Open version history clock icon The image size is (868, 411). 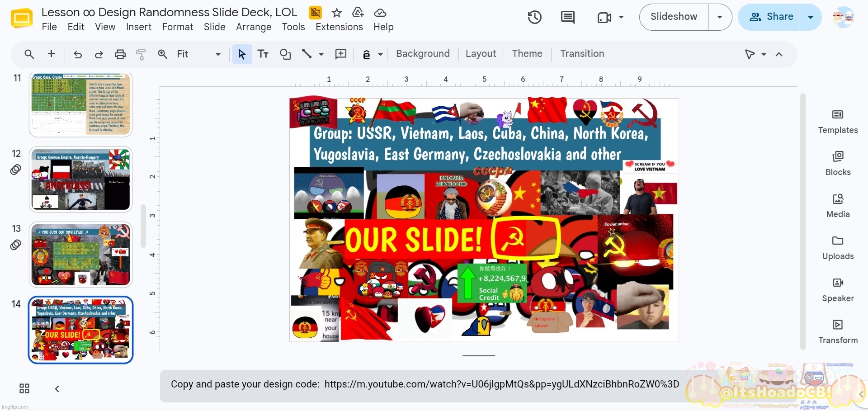pos(535,17)
